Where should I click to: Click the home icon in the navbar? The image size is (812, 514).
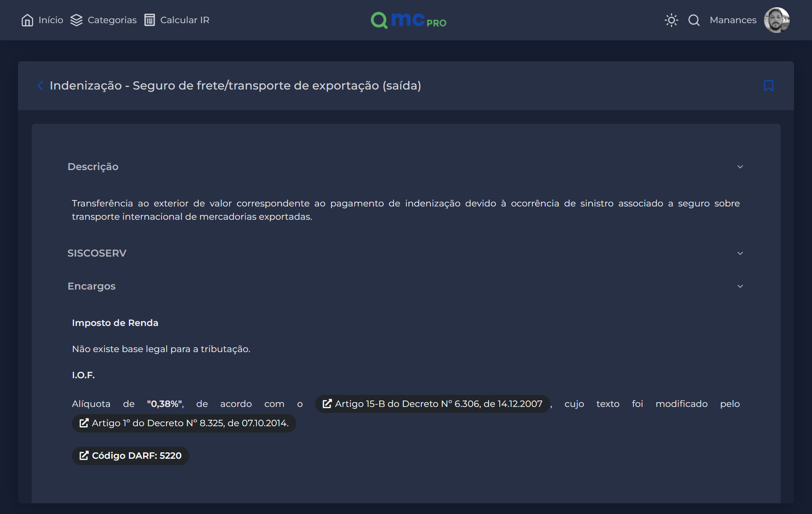(x=27, y=20)
